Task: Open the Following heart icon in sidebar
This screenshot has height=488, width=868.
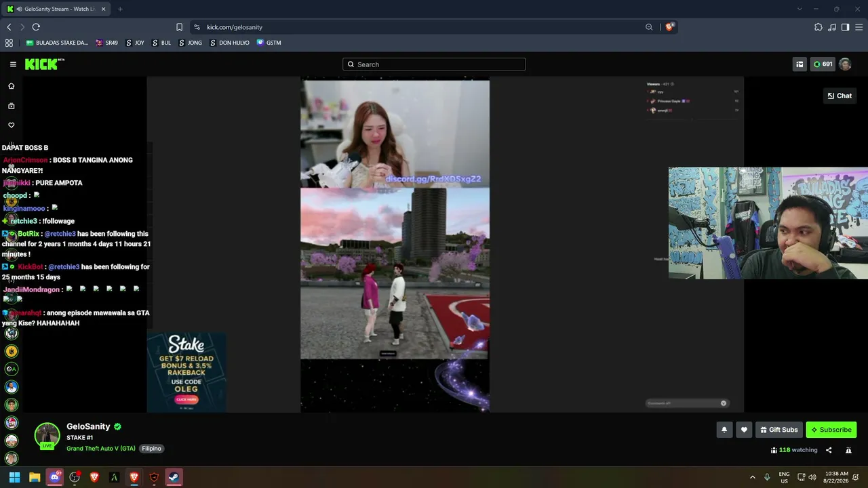Action: click(x=11, y=125)
